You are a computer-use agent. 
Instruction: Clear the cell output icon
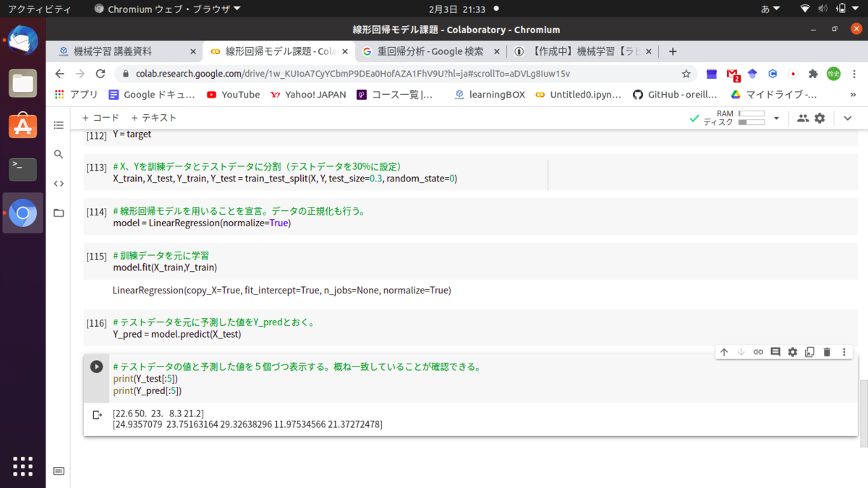click(97, 415)
